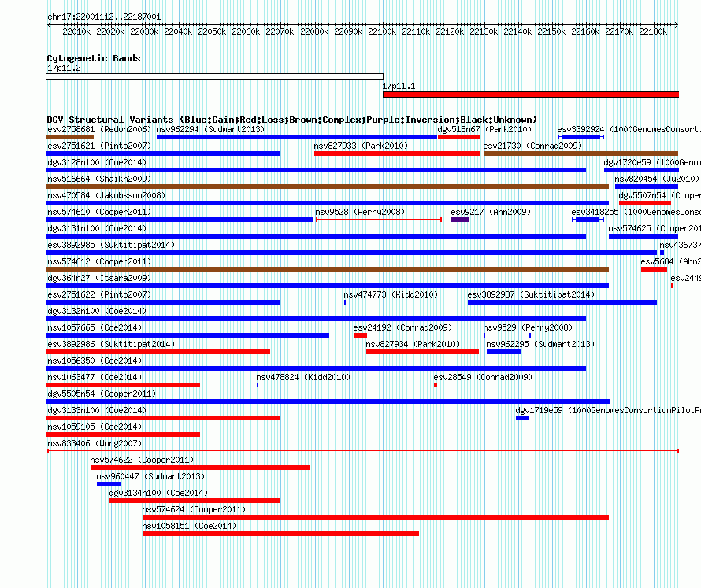The width and height of the screenshot is (701, 588).
Task: Open variant nsv1059105 (Coe2014)
Action: tap(95, 427)
